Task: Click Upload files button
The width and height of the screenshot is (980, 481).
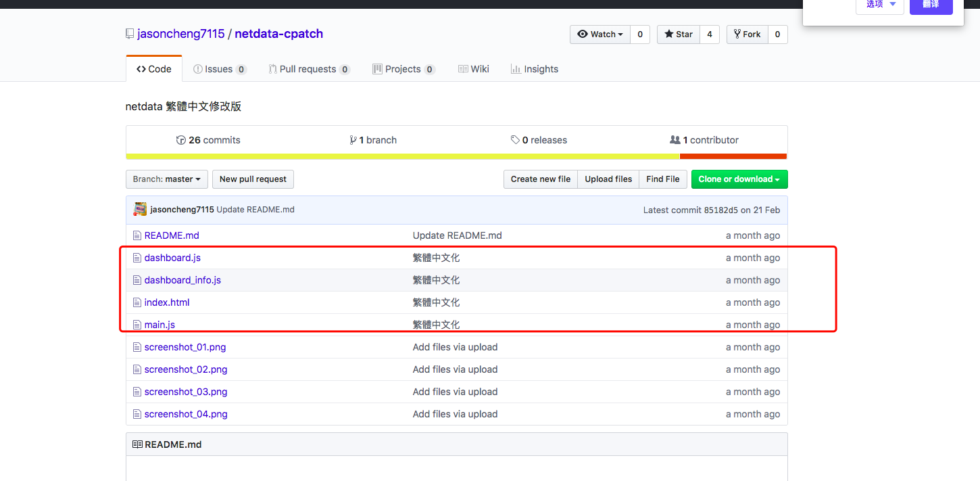Action: pos(608,179)
